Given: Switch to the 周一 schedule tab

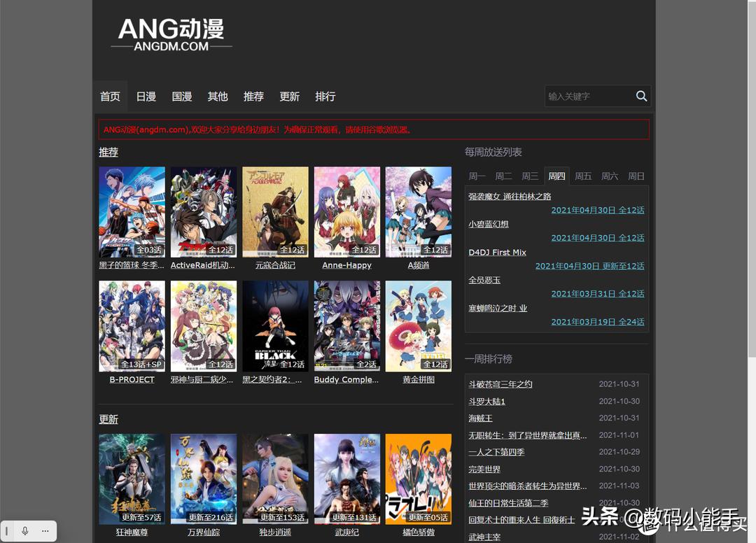Looking at the screenshot, I should pos(477,176).
